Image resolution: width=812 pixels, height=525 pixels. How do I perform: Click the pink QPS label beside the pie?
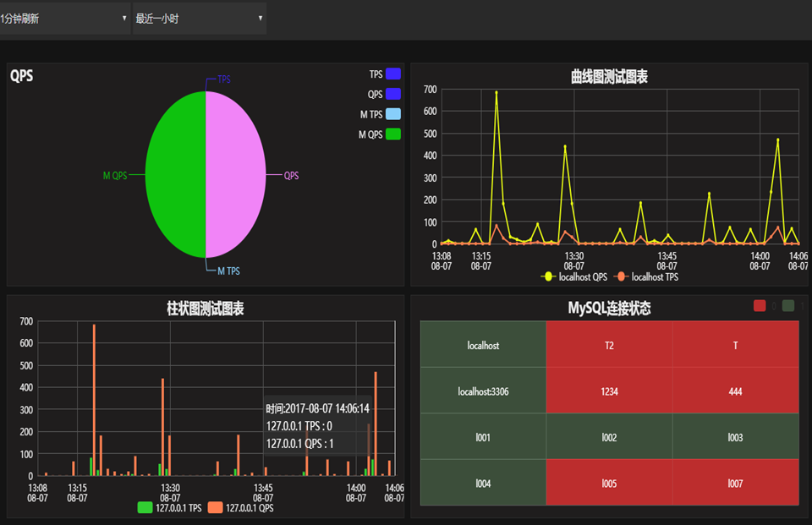pyautogui.click(x=291, y=176)
